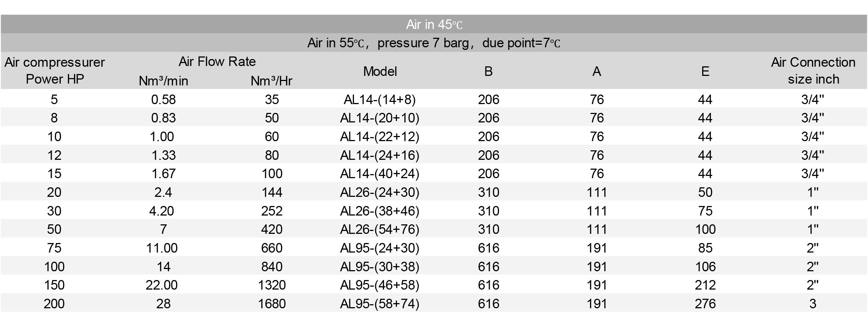Viewport: 868px width, 320px height.
Task: Click the E value 212 cell
Action: [x=705, y=285]
